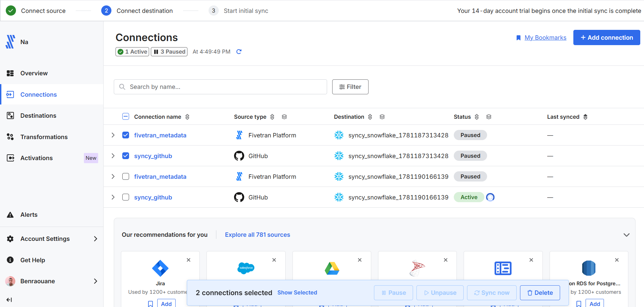Delete the selected connections
Viewport: 644px width, 307px height.
point(540,293)
